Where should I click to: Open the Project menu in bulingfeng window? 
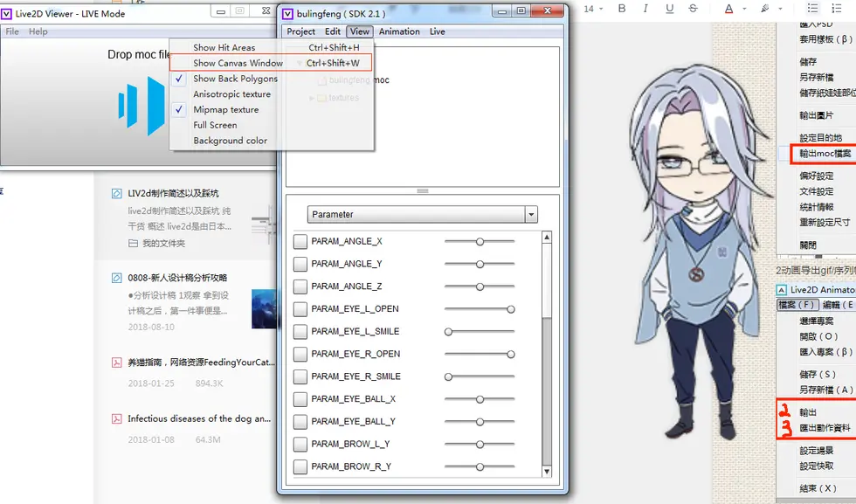tap(300, 31)
